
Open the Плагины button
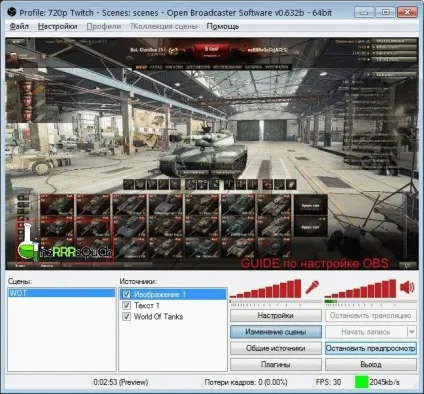coord(276,364)
